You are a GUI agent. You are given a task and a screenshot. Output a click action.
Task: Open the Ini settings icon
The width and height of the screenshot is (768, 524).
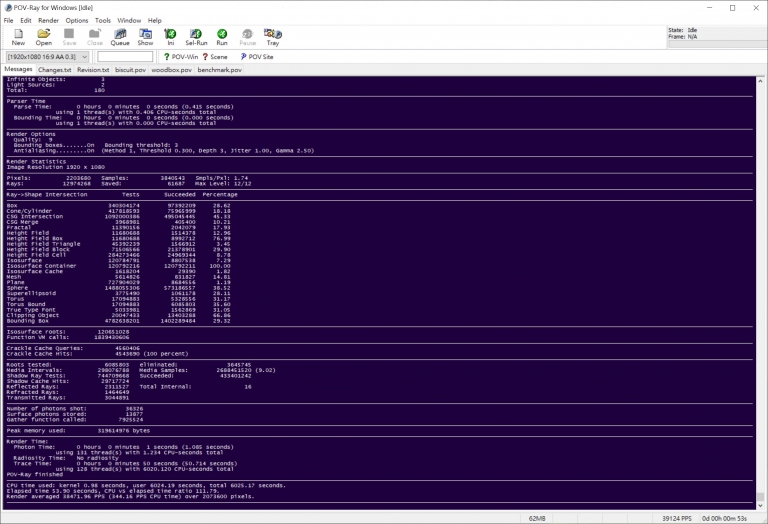(x=170, y=37)
